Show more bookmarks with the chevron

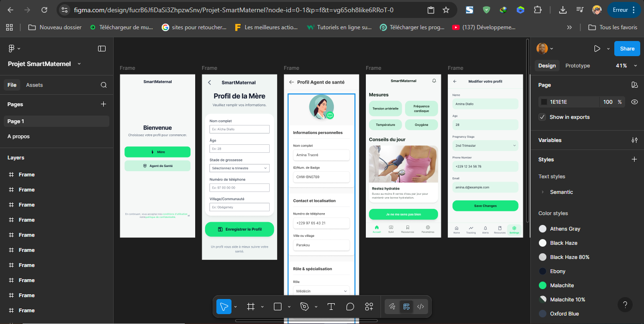click(x=570, y=27)
